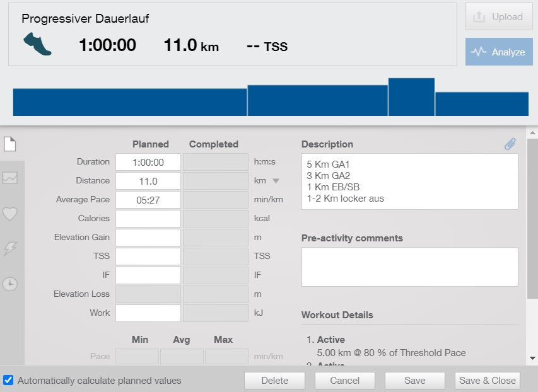538x392 pixels.
Task: Click the Pre-activity comments box
Action: 409,266
